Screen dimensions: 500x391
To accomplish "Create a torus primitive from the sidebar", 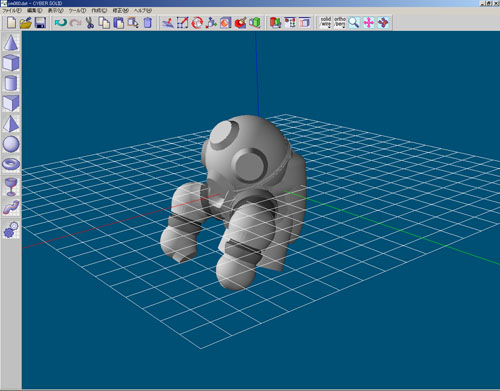I will pyautogui.click(x=11, y=164).
